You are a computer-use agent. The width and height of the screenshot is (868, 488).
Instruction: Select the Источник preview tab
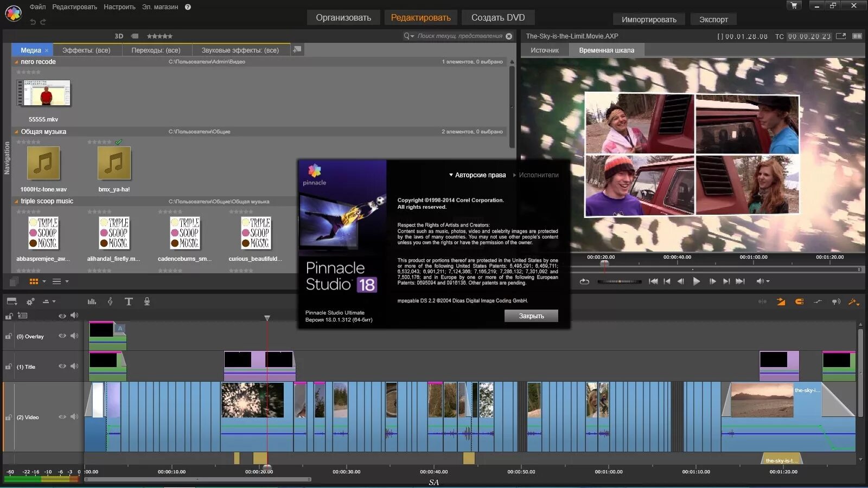click(545, 50)
